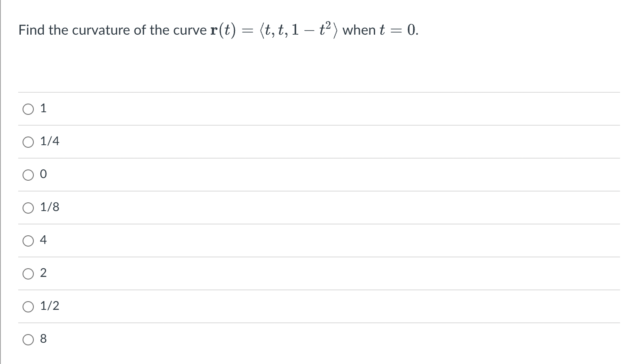This screenshot has width=627, height=364.
Task: Select the radio button for answer 1/2
Action: pos(28,306)
